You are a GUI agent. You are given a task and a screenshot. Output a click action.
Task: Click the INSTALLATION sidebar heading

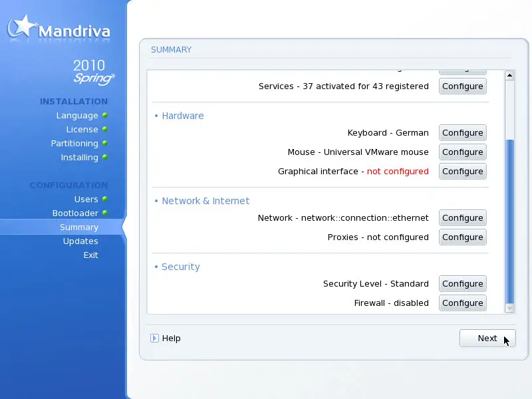click(x=74, y=102)
